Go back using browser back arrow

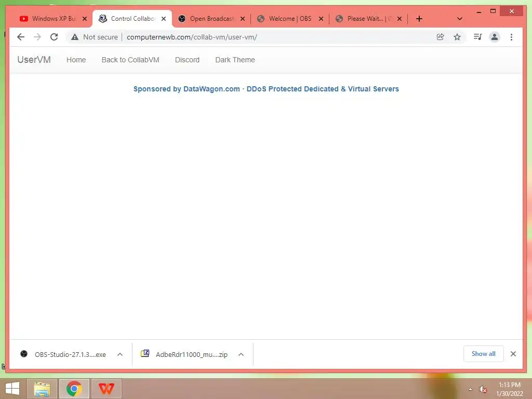coord(21,37)
